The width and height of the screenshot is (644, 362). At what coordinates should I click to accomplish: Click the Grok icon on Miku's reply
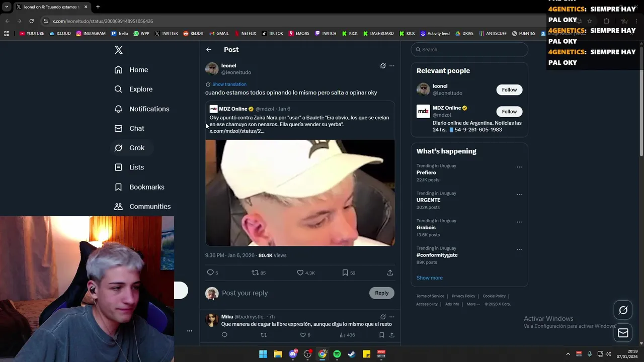pyautogui.click(x=383, y=317)
